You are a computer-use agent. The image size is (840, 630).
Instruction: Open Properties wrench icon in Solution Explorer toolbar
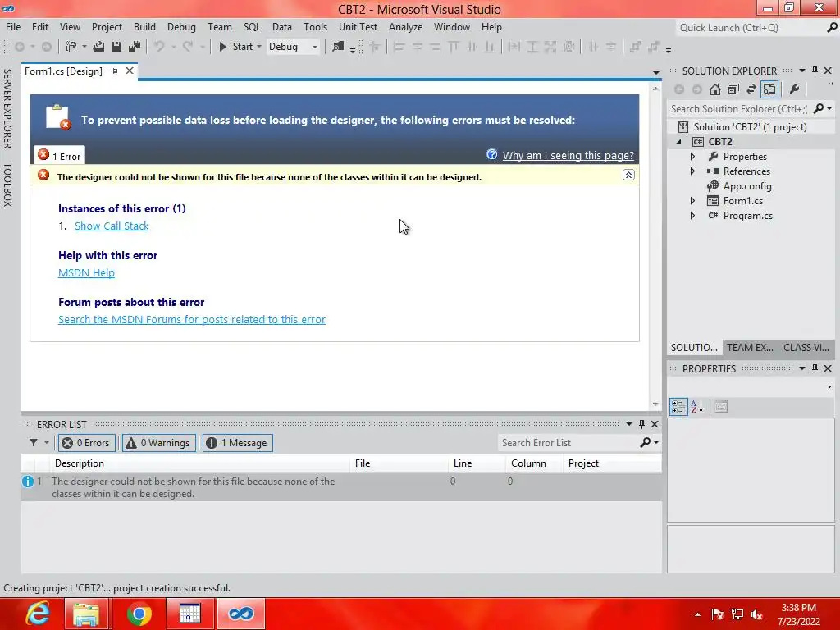tap(794, 89)
